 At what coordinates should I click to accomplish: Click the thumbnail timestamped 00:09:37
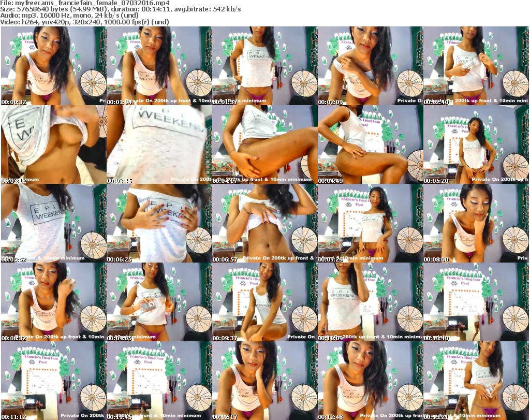click(x=264, y=302)
